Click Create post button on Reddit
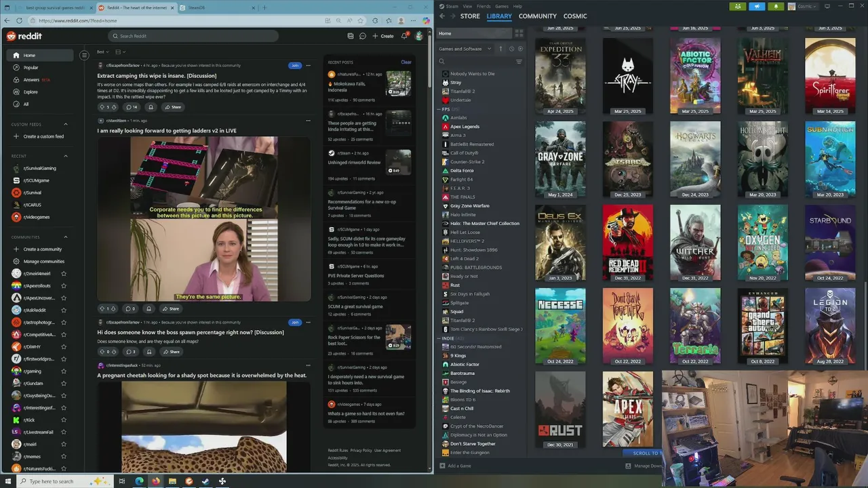868x488 pixels. [x=383, y=36]
